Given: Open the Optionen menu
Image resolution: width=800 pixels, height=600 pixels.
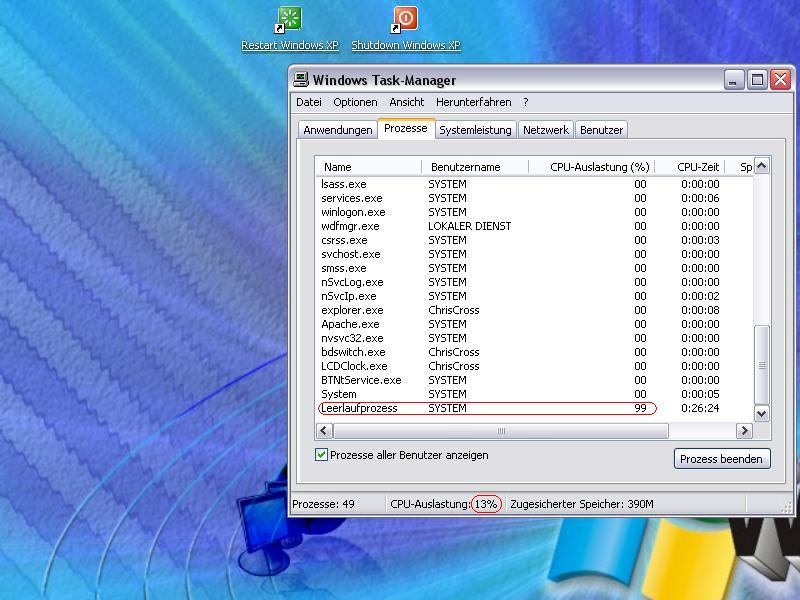Looking at the screenshot, I should [355, 102].
